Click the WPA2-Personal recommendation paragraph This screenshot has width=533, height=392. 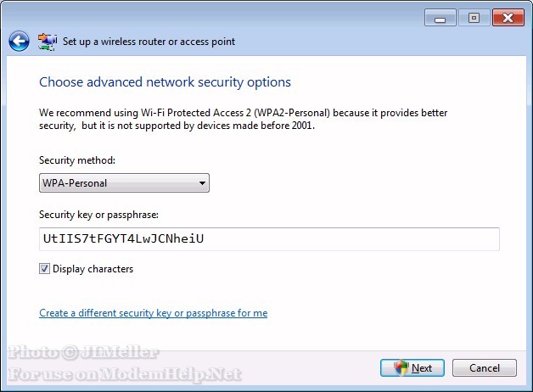click(x=244, y=119)
